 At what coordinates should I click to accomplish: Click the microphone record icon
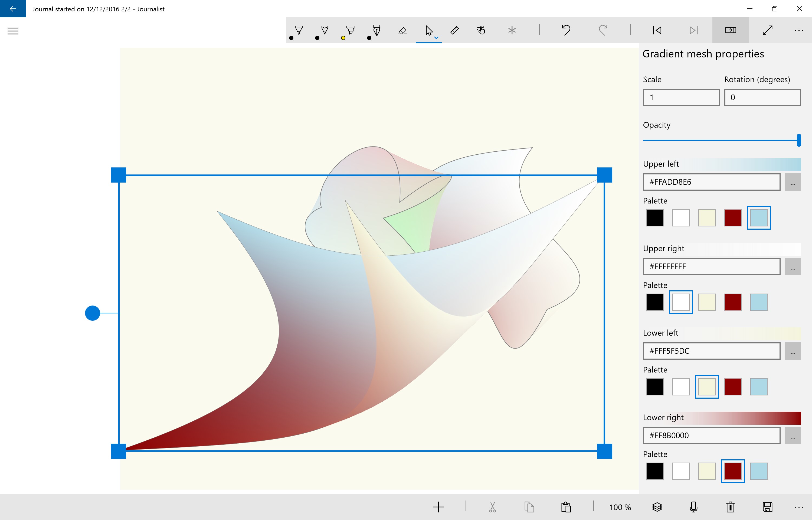pyautogui.click(x=694, y=507)
